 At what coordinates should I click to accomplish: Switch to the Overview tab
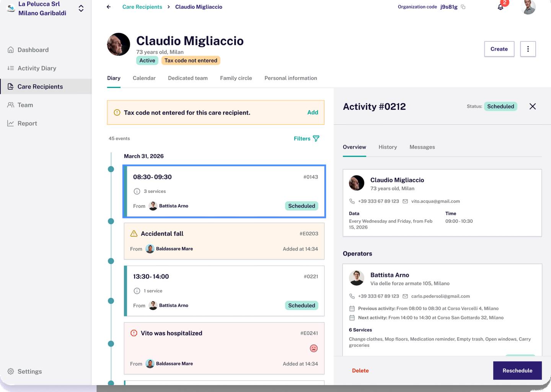[354, 147]
